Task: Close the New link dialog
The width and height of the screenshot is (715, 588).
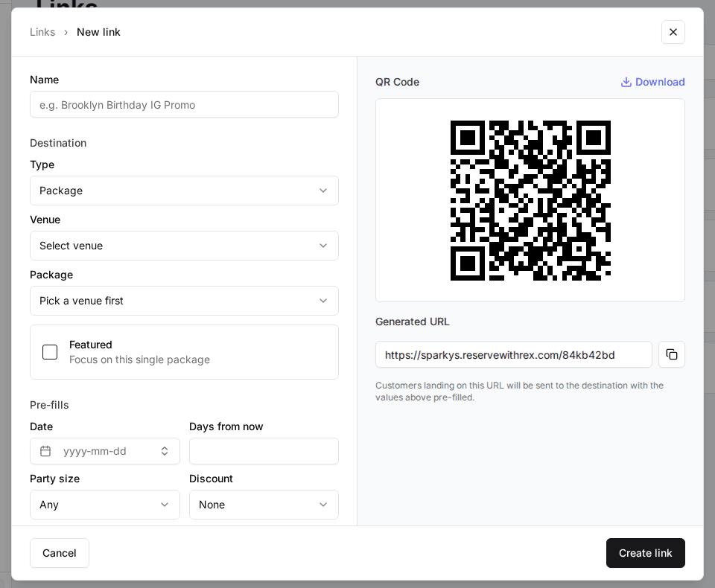Action: tap(673, 32)
